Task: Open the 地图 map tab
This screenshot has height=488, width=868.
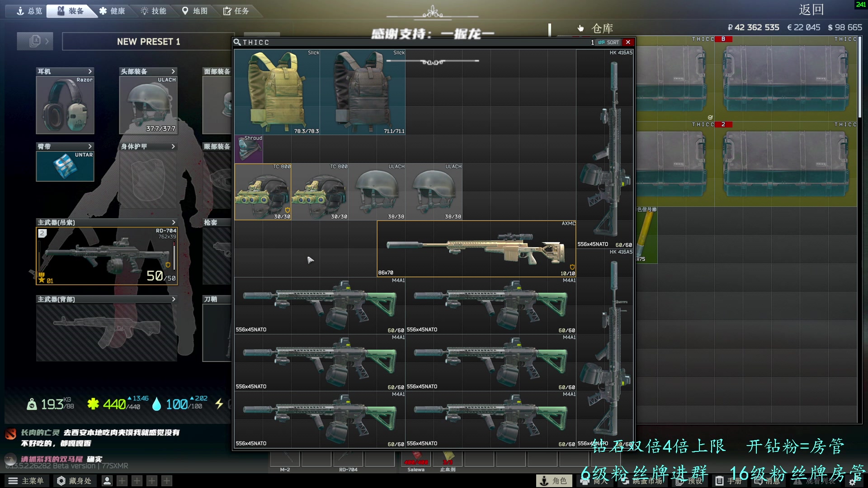Action: pos(195,11)
